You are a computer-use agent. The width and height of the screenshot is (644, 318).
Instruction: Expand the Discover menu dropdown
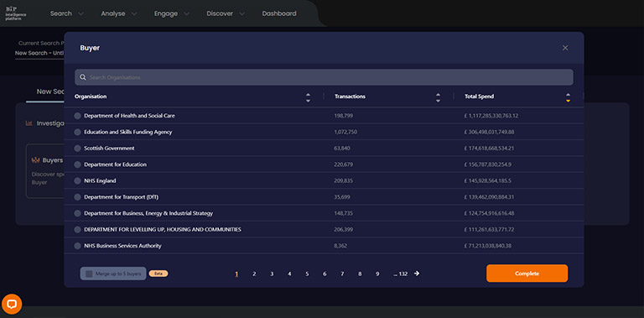click(x=226, y=13)
